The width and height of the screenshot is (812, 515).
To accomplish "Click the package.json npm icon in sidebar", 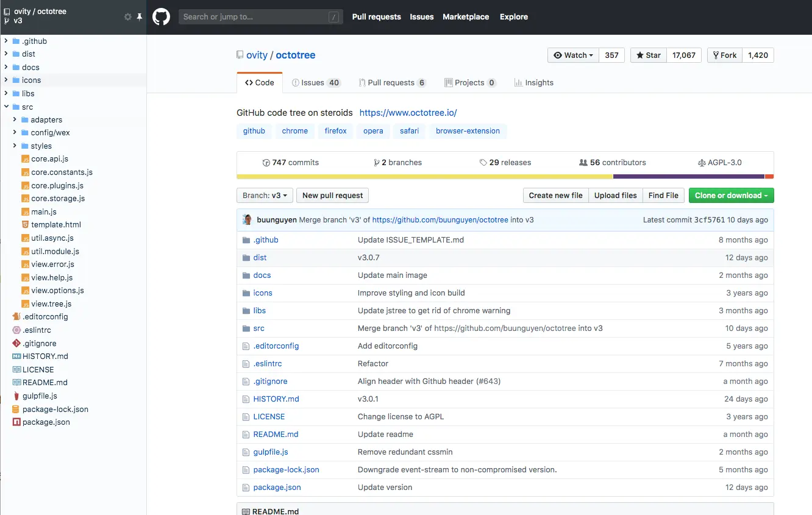I will coord(17,422).
